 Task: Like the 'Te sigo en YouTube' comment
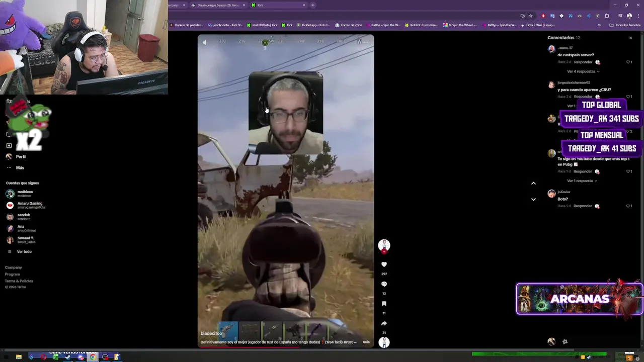click(629, 171)
